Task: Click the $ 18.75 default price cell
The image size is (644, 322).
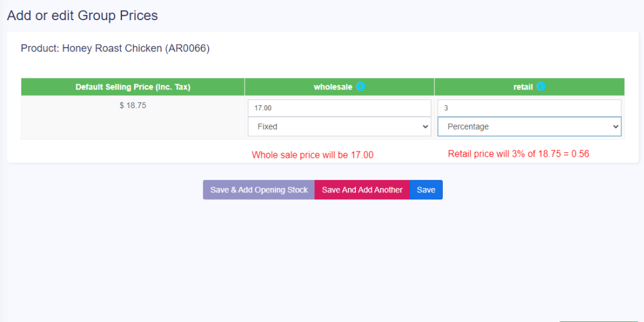Action: [x=133, y=106]
